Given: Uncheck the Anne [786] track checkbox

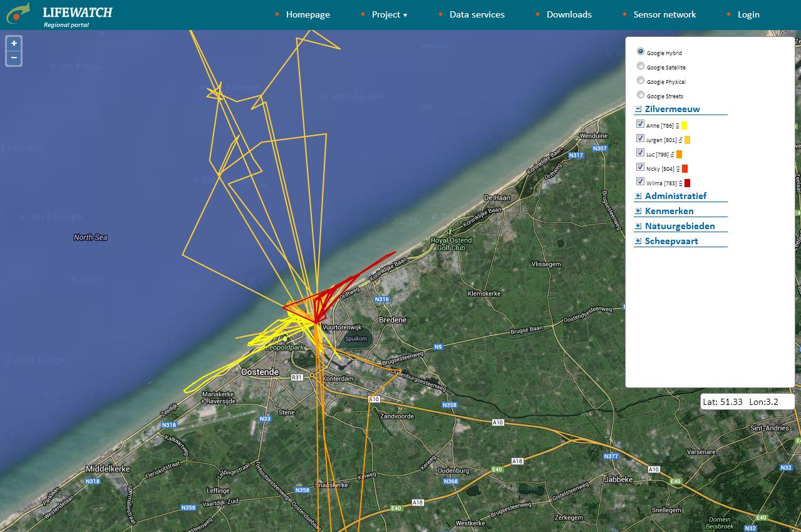Looking at the screenshot, I should [x=640, y=124].
